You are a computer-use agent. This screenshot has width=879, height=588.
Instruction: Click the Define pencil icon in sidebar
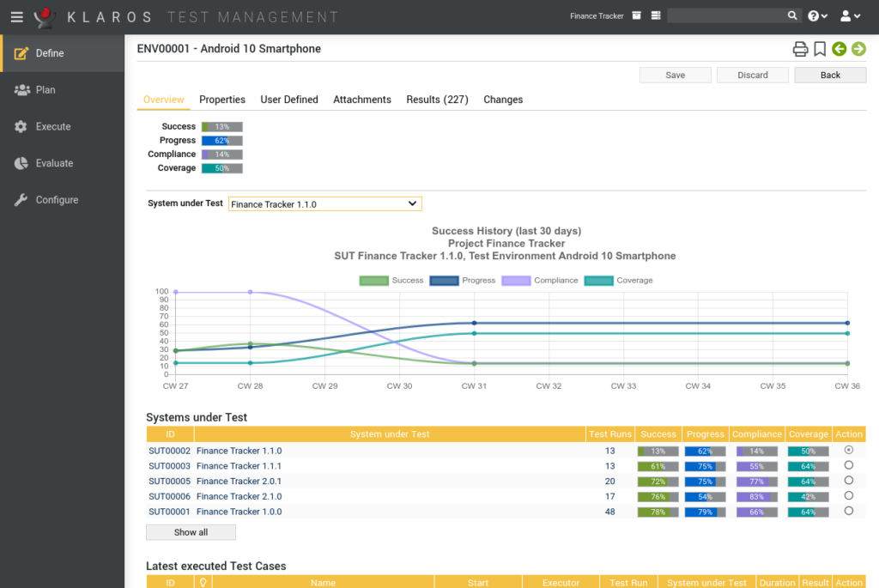21,53
